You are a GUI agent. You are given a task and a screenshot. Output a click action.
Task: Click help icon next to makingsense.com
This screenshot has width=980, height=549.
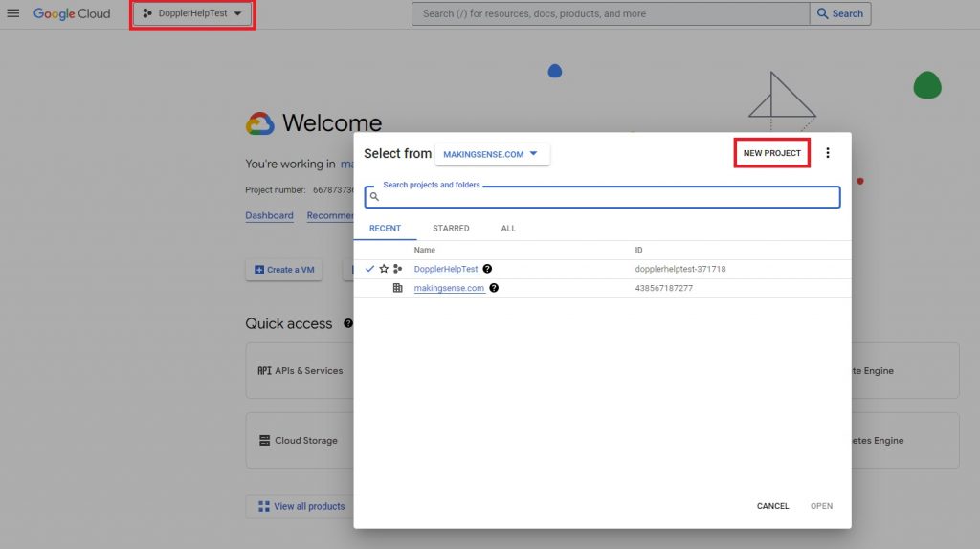(494, 288)
